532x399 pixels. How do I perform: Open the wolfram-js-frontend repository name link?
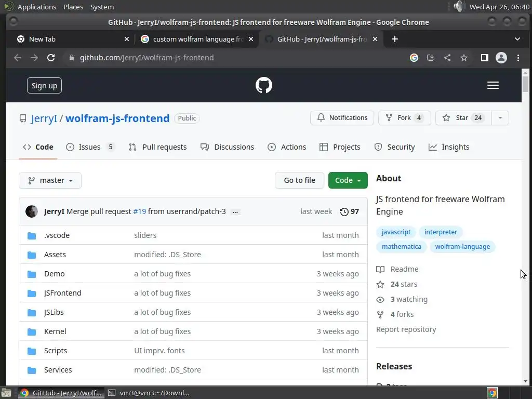(117, 118)
